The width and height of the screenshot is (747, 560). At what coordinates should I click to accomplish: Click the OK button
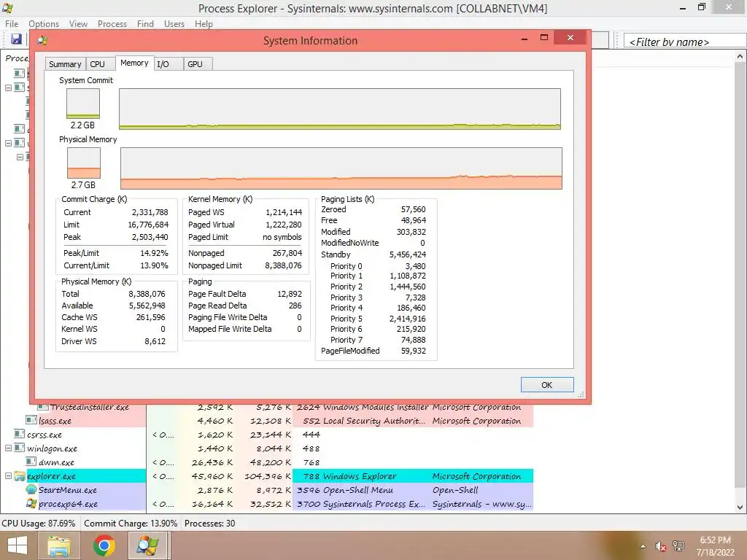(547, 385)
